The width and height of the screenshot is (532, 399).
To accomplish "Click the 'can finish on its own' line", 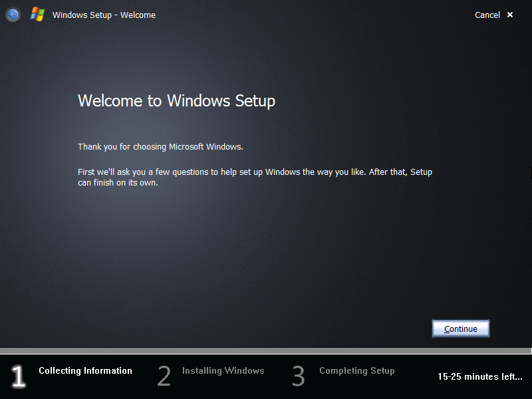I will [118, 182].
